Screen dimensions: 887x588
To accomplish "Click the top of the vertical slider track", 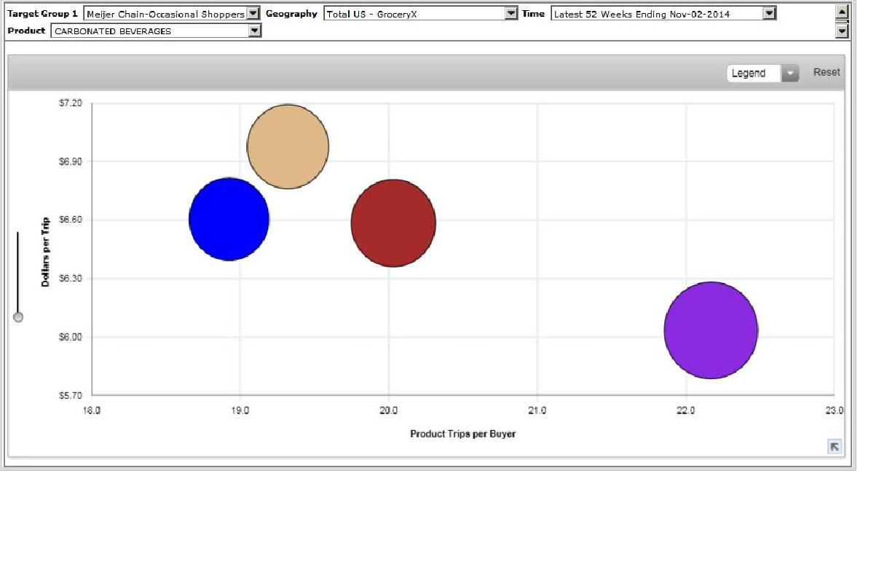I will [18, 235].
